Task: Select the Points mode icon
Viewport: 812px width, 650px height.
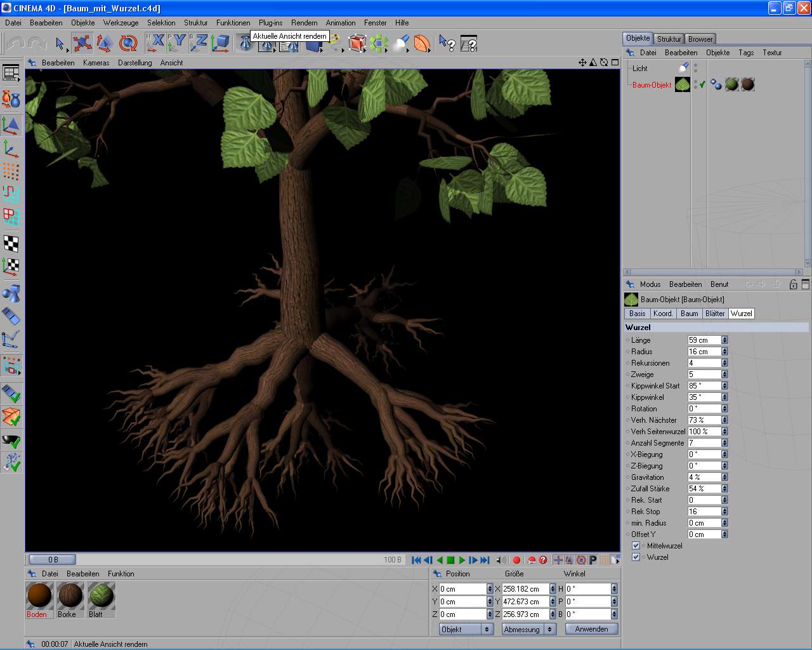Action: [x=11, y=171]
